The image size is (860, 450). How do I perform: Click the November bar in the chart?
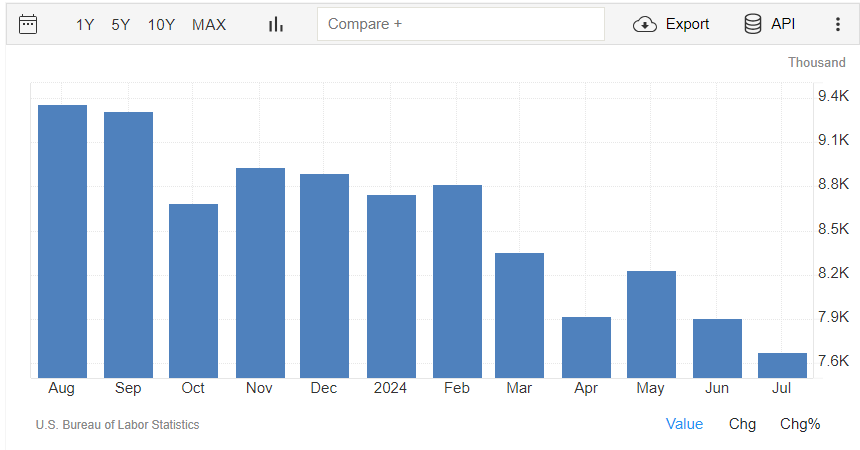261,273
